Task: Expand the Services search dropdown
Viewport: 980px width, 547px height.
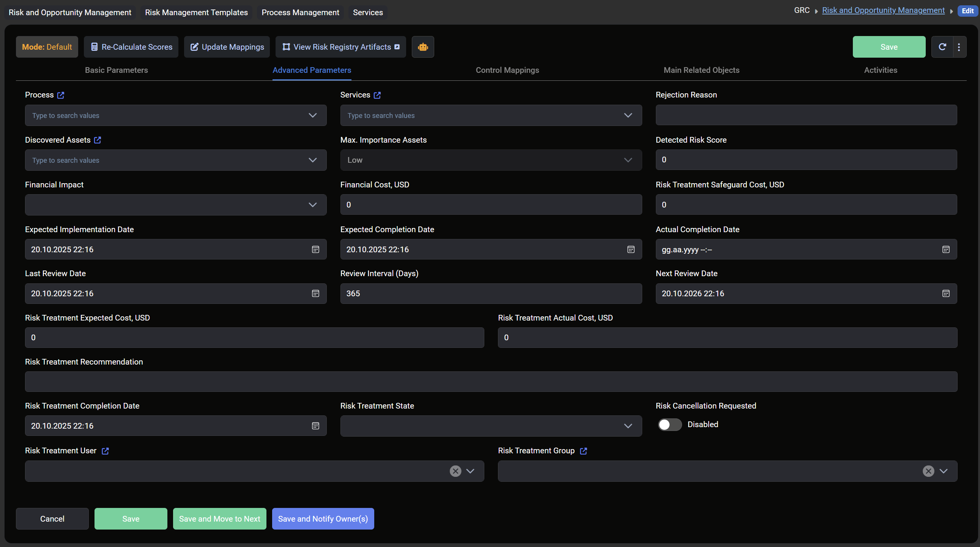Action: point(628,115)
